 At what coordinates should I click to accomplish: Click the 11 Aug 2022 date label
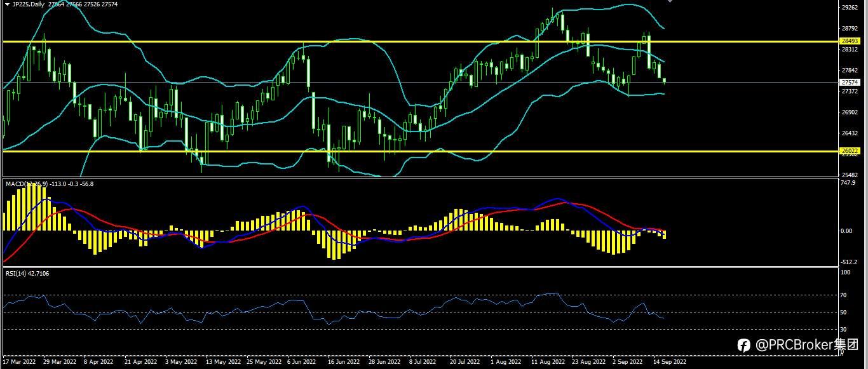coord(548,362)
